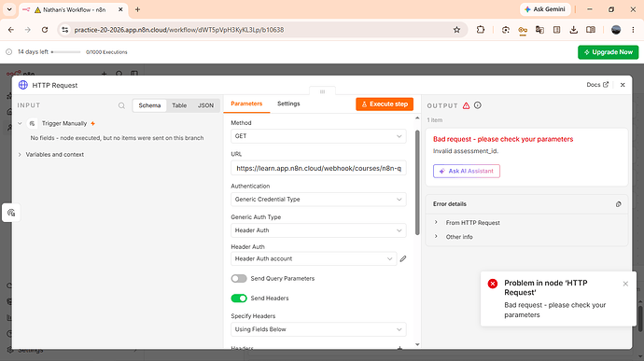This screenshot has width=644, height=361.
Task: Click the output error warning icon
Action: (x=466, y=105)
